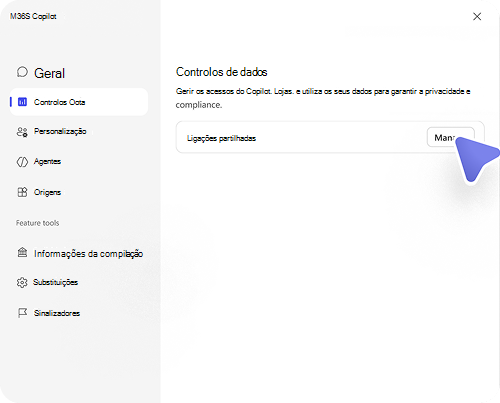The image size is (500, 403).
Task: Click the Sinalizadores flag icon
Action: coord(22,313)
